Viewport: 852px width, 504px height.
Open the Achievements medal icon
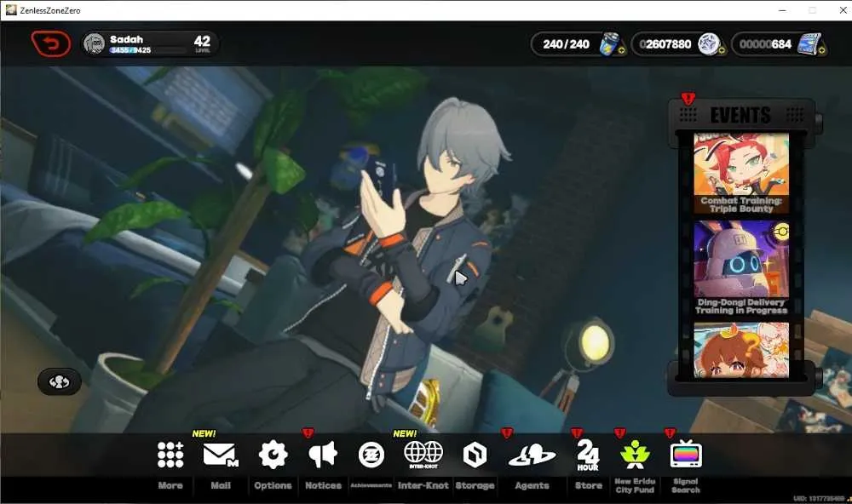click(x=371, y=455)
